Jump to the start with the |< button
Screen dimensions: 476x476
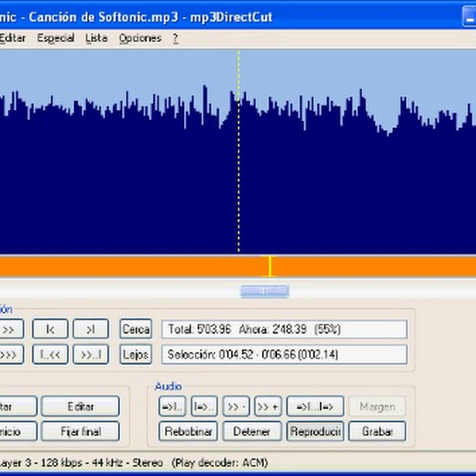pos(50,329)
